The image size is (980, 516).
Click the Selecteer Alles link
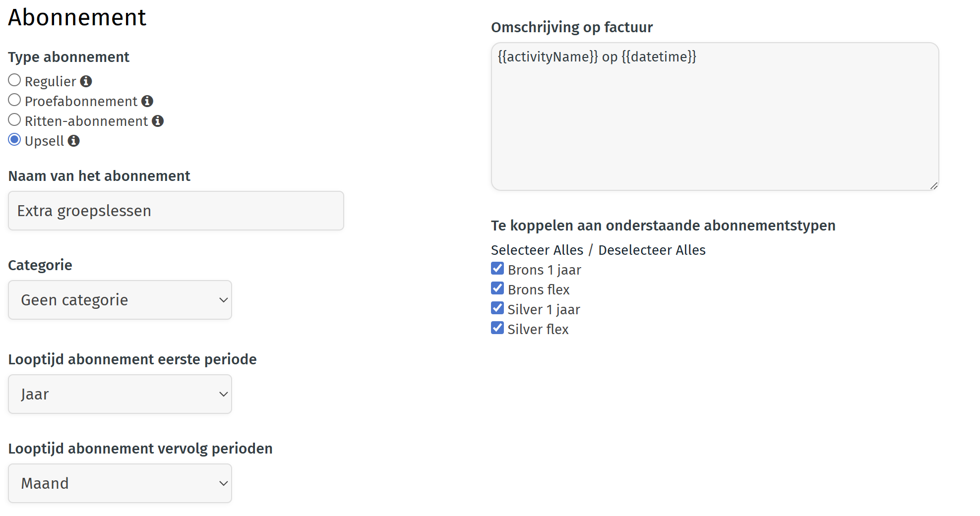(537, 250)
